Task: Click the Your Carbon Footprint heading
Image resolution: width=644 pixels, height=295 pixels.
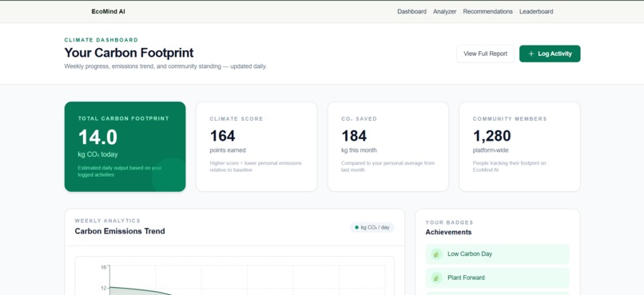Action: point(129,53)
